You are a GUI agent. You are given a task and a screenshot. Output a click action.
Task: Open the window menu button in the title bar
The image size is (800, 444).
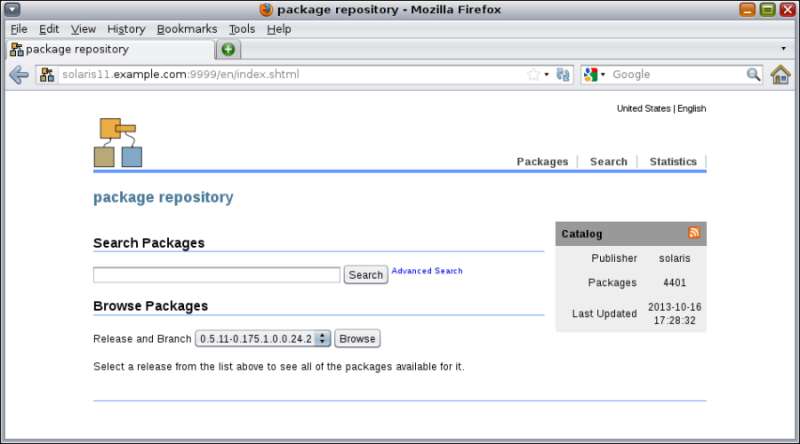pyautogui.click(x=12, y=9)
